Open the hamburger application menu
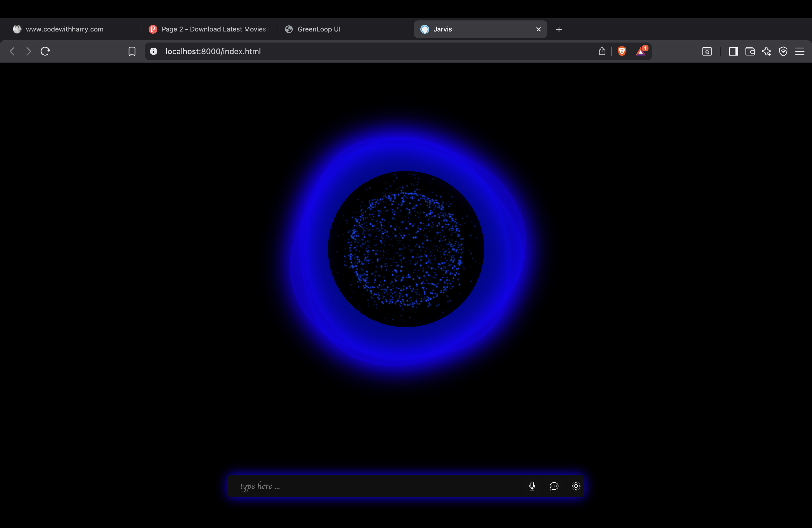Viewport: 812px width, 528px height. pyautogui.click(x=800, y=51)
